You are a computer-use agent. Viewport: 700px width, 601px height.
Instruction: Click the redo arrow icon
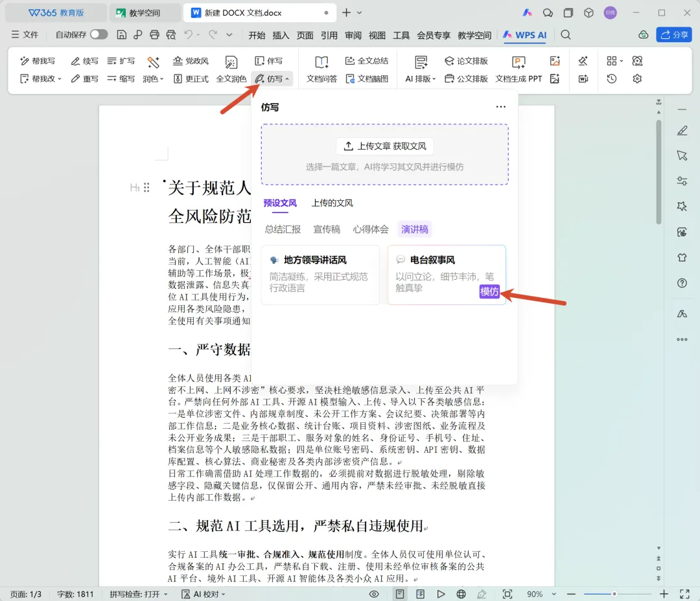pos(213,35)
